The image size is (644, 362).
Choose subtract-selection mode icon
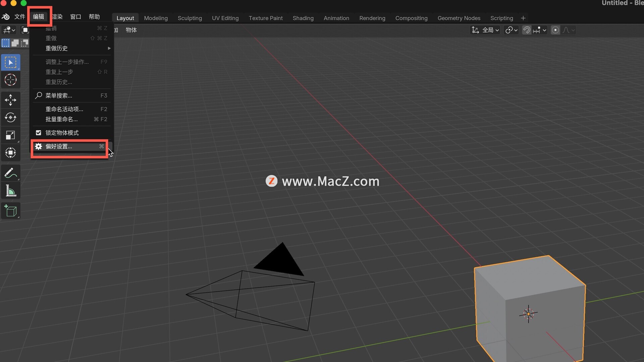pyautogui.click(x=24, y=43)
